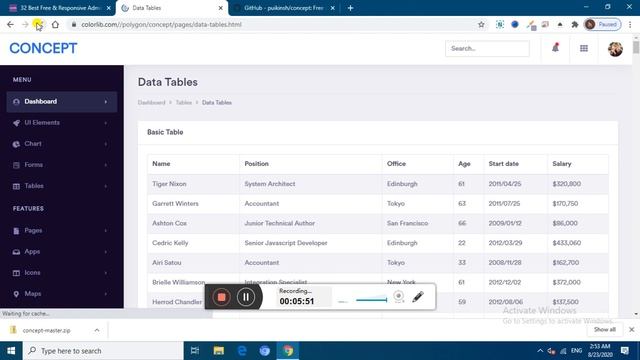Click the Apps sidebar icon
The width and height of the screenshot is (640, 360).
(x=16, y=252)
